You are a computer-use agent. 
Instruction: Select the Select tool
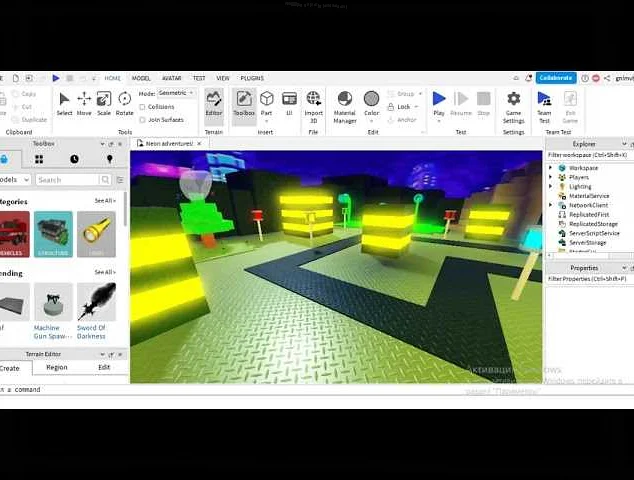(64, 104)
